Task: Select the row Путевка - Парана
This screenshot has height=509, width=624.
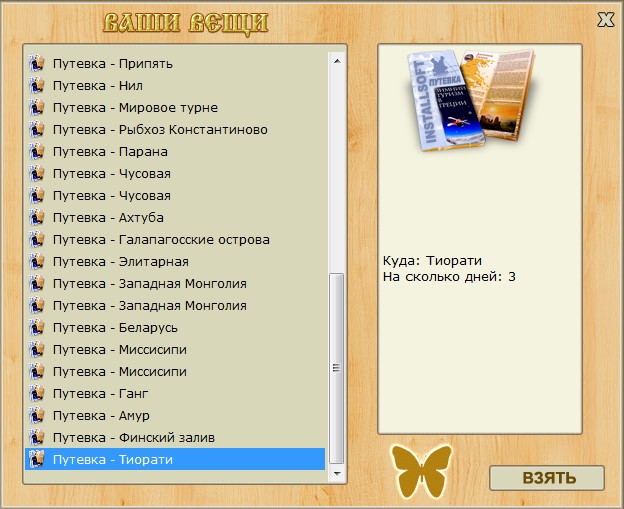Action: pos(175,152)
